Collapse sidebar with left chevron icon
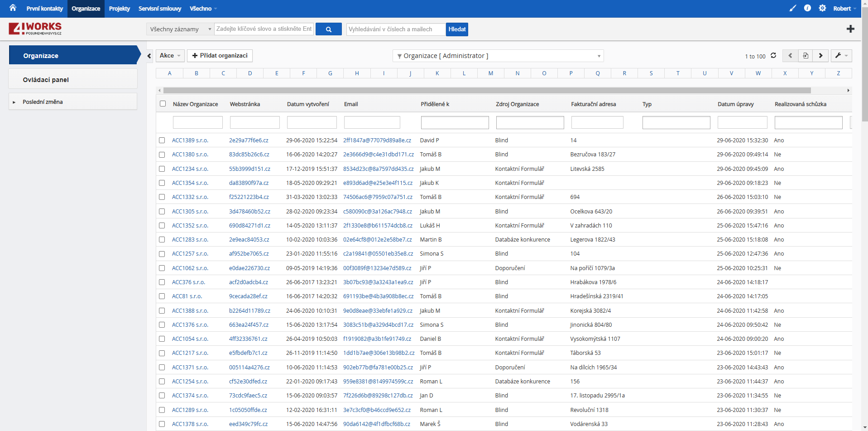This screenshot has height=431, width=868. pos(149,56)
